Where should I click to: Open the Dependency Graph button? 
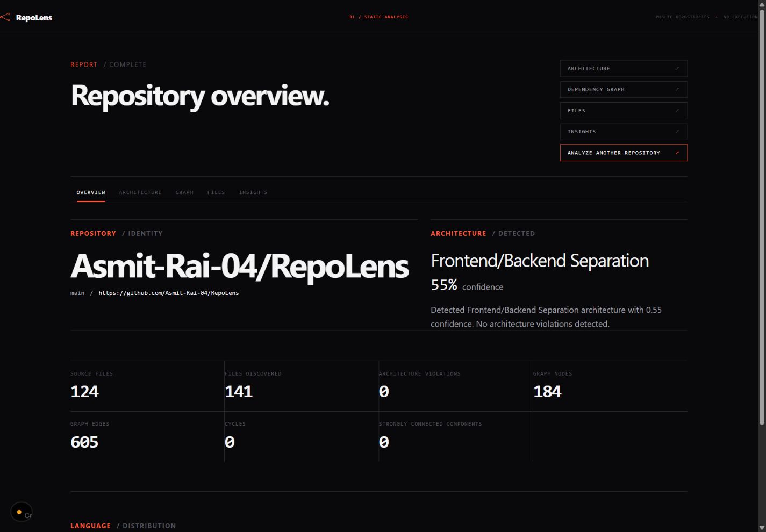[x=624, y=90]
